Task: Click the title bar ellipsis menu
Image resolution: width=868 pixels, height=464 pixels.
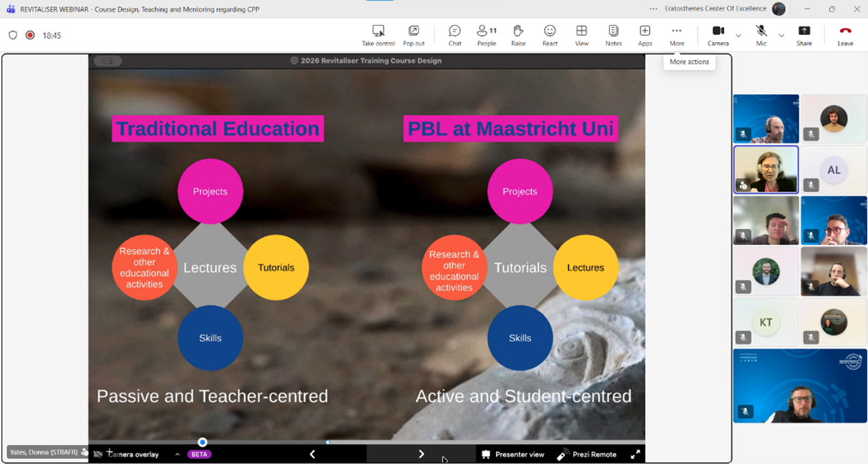Action: pyautogui.click(x=653, y=9)
